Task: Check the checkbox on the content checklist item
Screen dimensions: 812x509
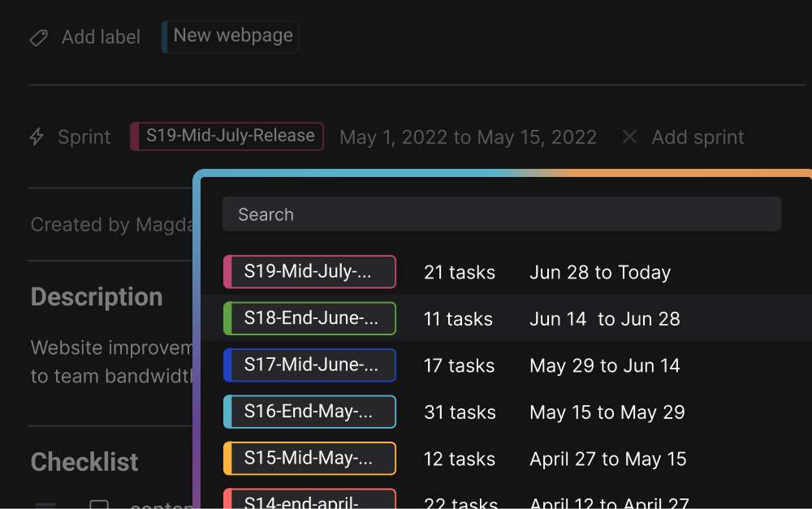Action: click(98, 505)
